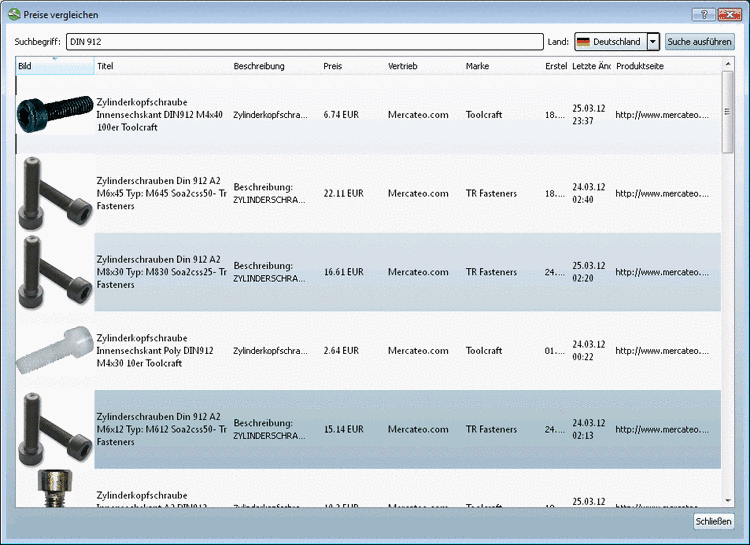The width and height of the screenshot is (750, 545).
Task: Sort by the Beschreibung column header
Action: click(x=276, y=66)
